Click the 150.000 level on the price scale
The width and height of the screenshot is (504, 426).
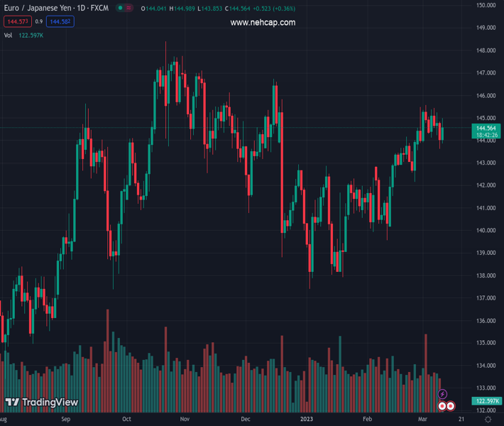(x=486, y=5)
